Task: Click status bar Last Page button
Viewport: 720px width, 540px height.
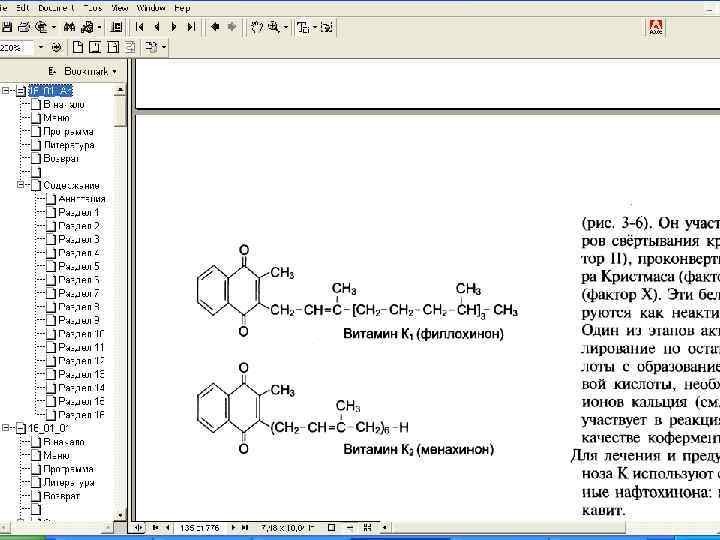Action: [245, 528]
